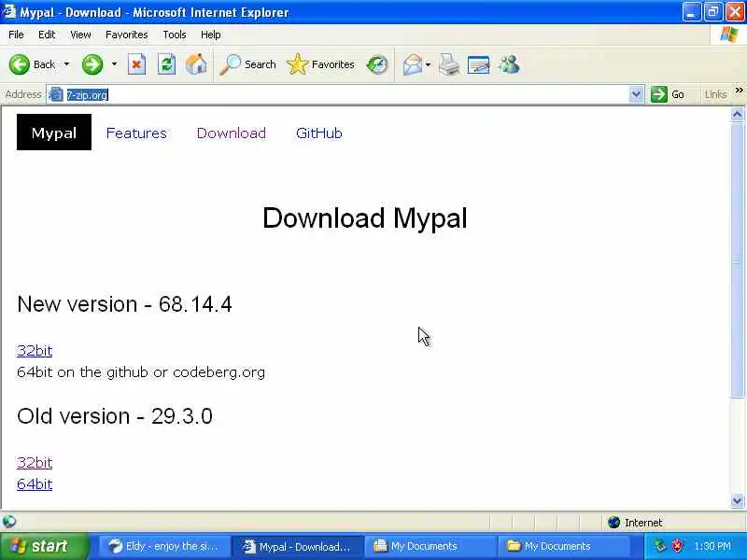Click the Safely Remove Hardware tray icon
The image size is (747, 560).
660,545
